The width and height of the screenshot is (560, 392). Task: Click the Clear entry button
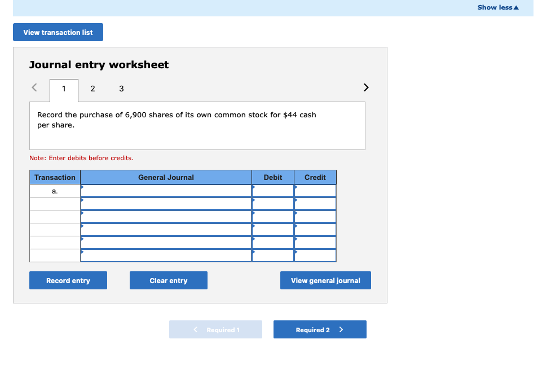pos(168,280)
